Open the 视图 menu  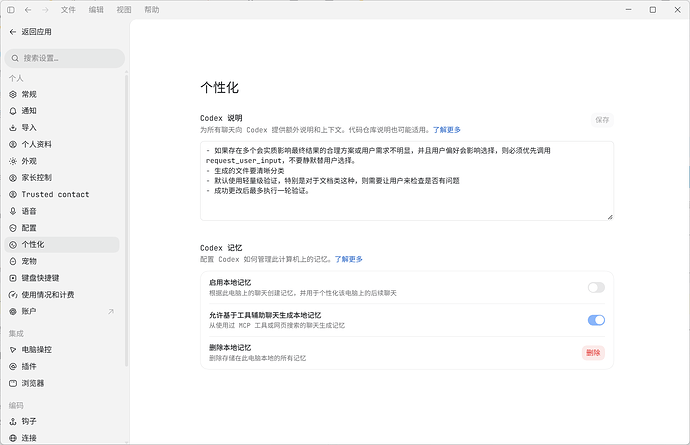point(124,10)
